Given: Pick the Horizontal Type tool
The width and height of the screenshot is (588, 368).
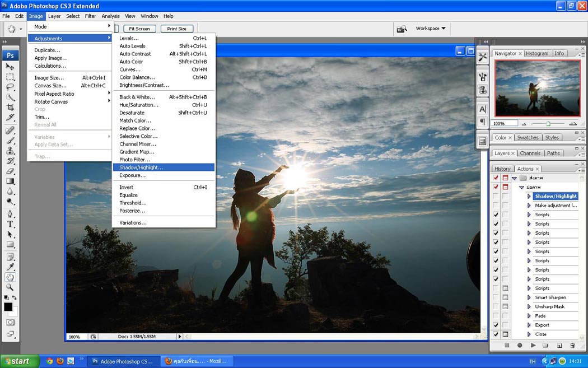Looking at the screenshot, I should coord(10,224).
